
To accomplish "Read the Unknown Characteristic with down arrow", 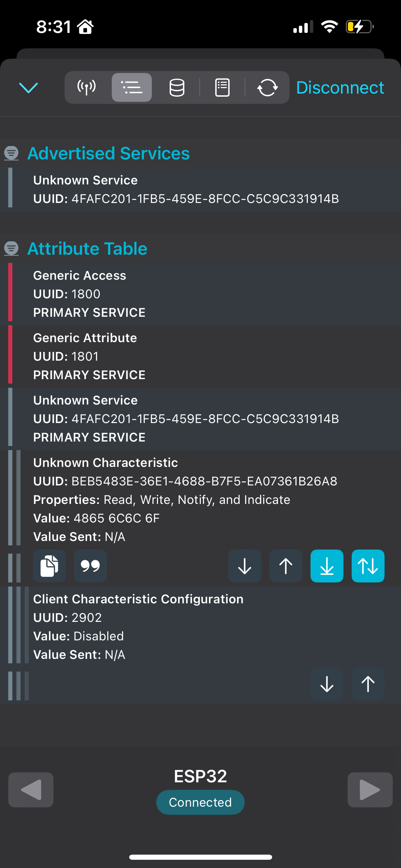I will (244, 566).
